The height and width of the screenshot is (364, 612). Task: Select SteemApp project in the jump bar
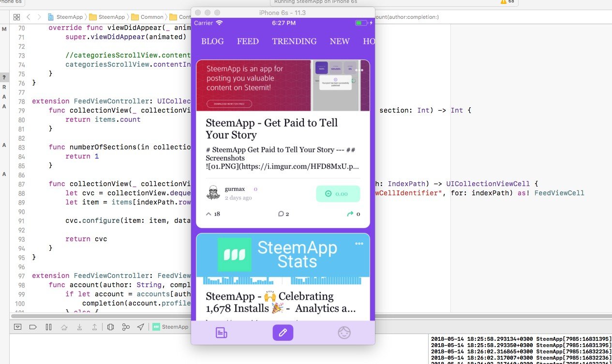coord(65,17)
